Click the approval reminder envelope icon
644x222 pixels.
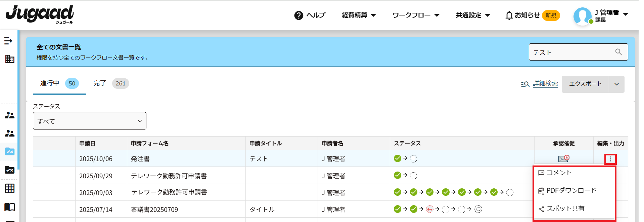pos(563,158)
